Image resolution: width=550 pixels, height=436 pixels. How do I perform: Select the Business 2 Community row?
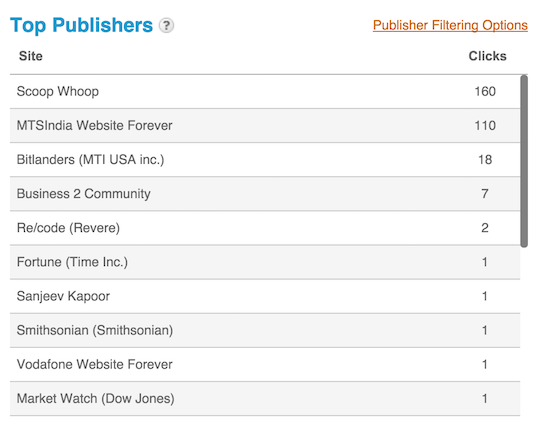265,194
